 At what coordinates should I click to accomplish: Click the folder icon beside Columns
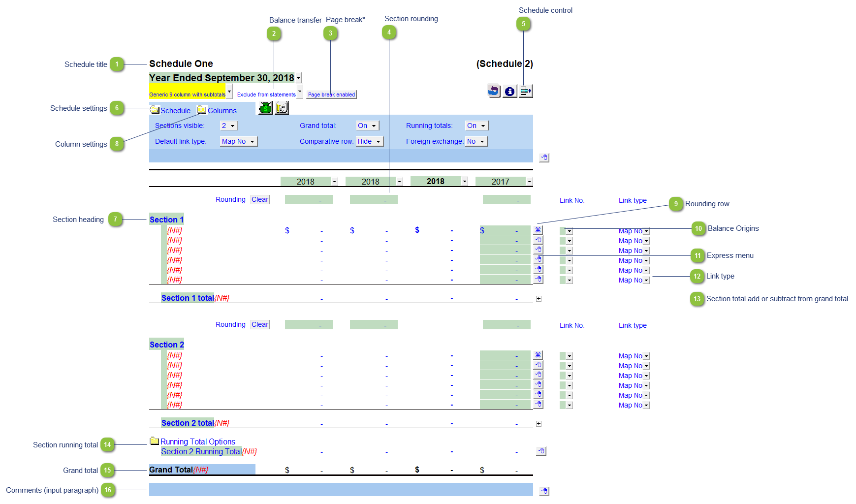202,110
